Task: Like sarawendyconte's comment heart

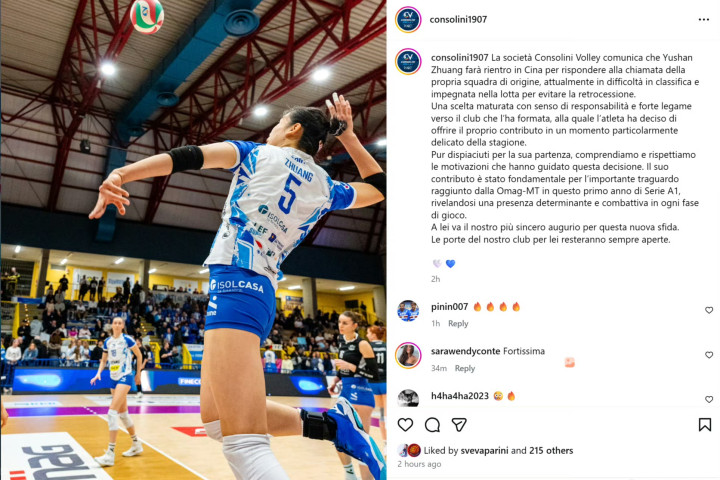Action: pos(709,355)
